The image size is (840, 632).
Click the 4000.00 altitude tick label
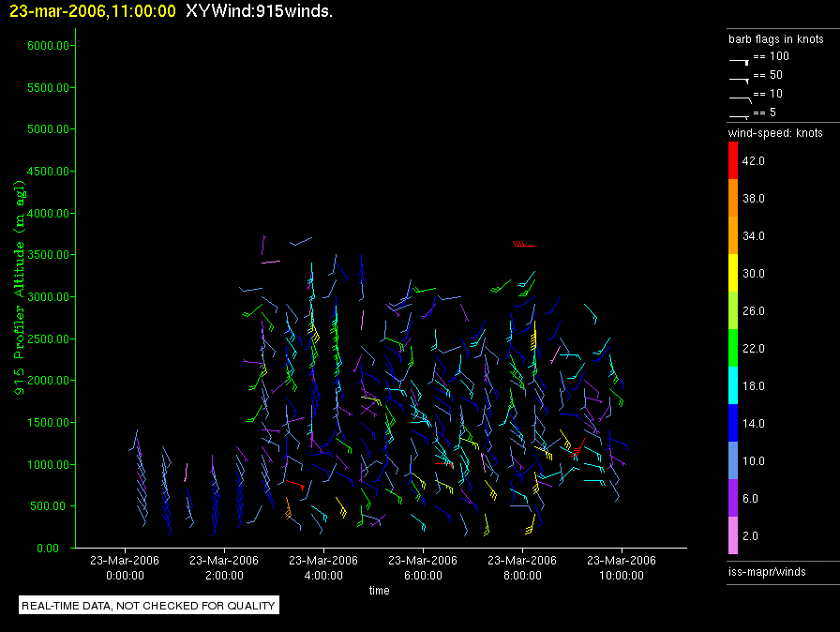point(48,213)
